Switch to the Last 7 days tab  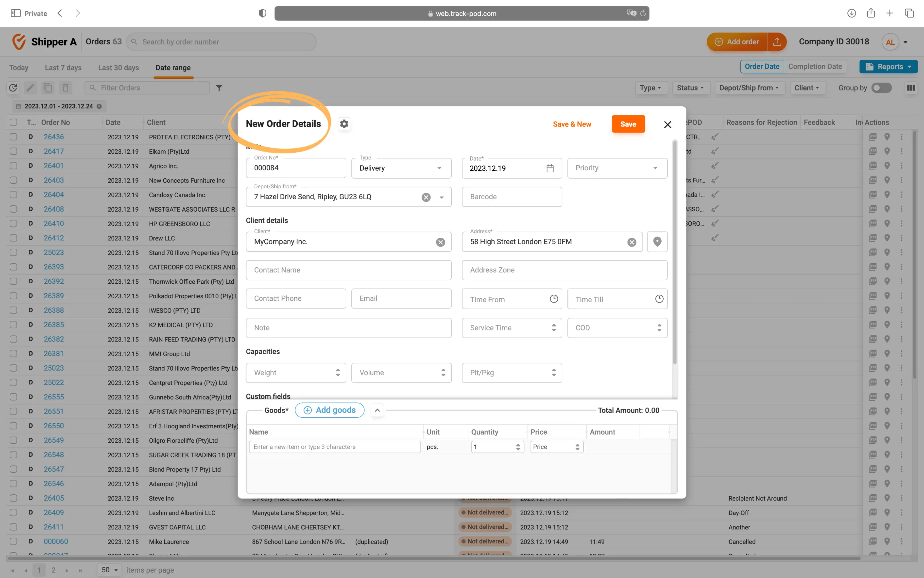click(63, 68)
